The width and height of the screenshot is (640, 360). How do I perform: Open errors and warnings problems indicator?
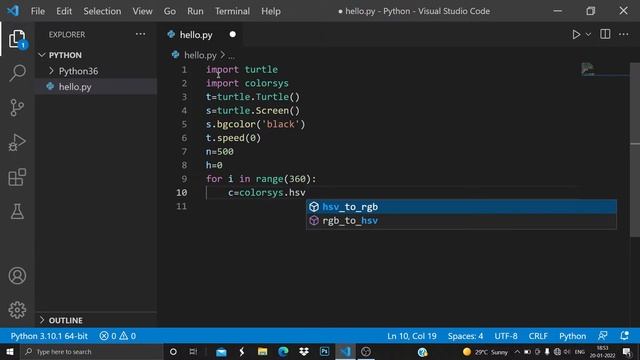click(118, 336)
